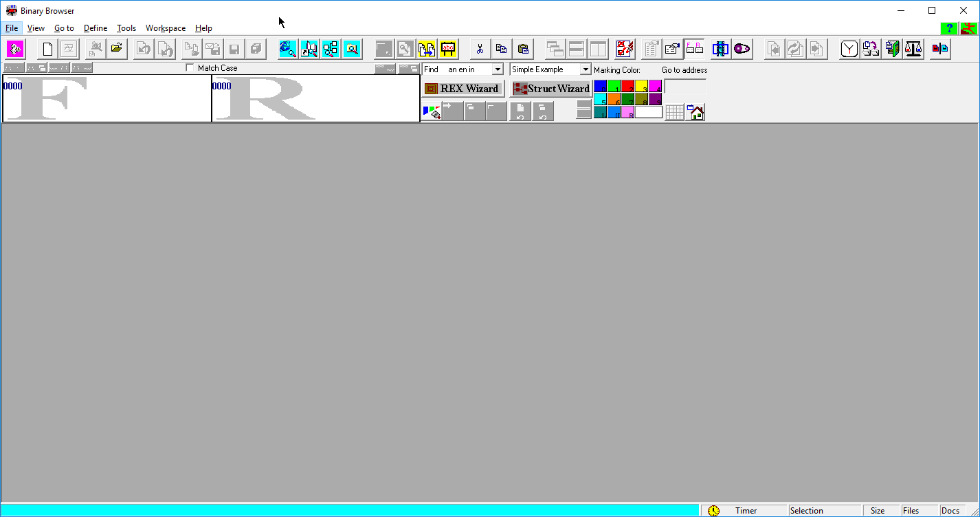Open the Simple Example dropdown
Screen dimensions: 980x517
586,69
